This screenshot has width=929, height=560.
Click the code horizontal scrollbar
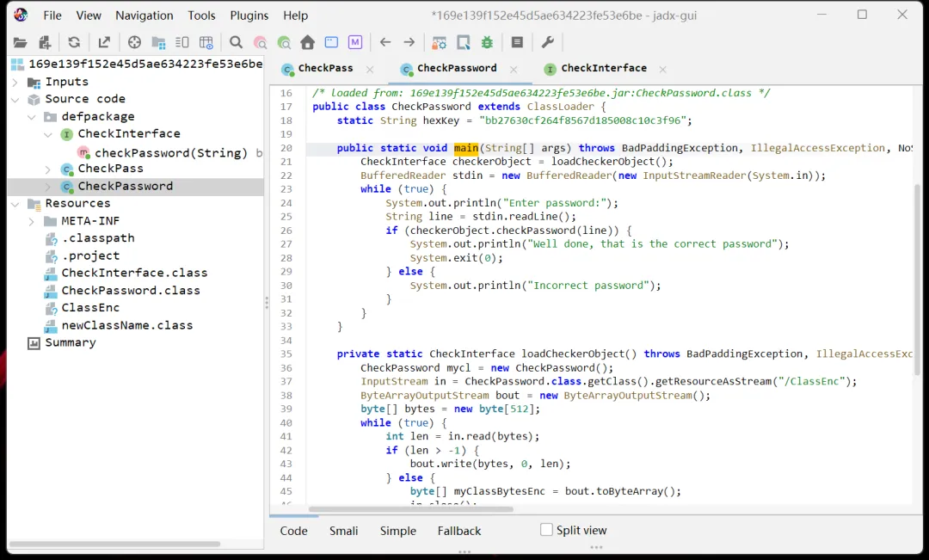tap(411, 509)
